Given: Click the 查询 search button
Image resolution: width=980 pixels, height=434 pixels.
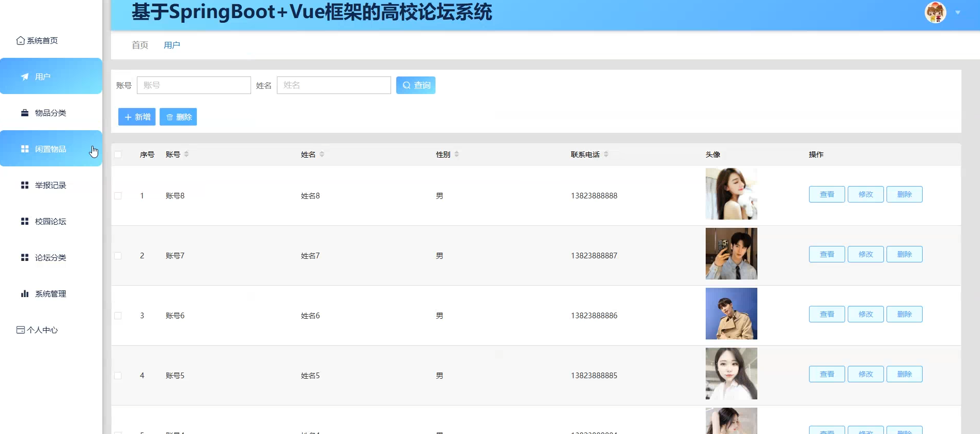Looking at the screenshot, I should pos(416,85).
